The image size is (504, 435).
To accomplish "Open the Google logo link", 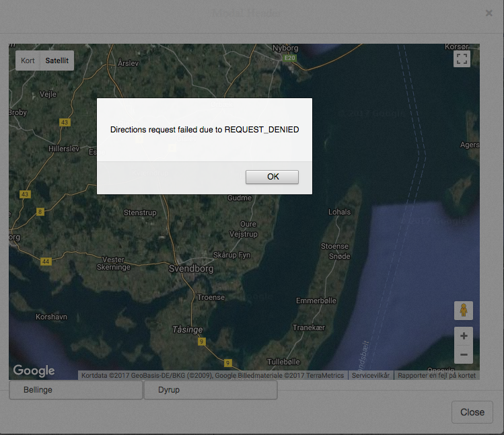I will 34,370.
